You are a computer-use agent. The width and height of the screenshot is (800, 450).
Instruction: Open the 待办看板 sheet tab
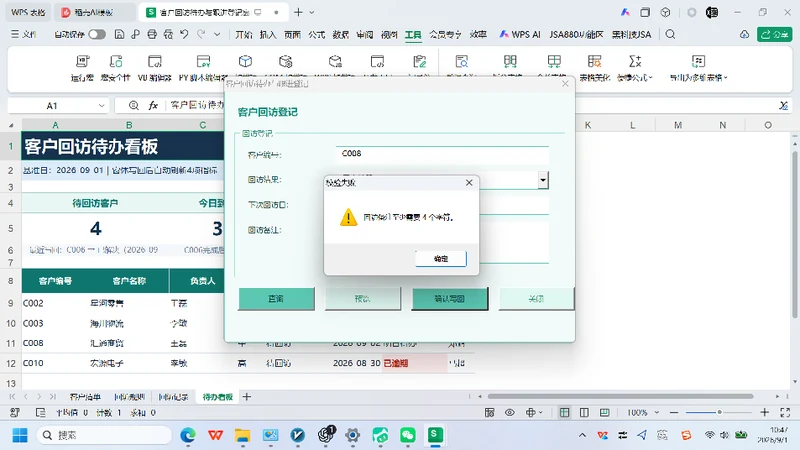click(x=218, y=397)
